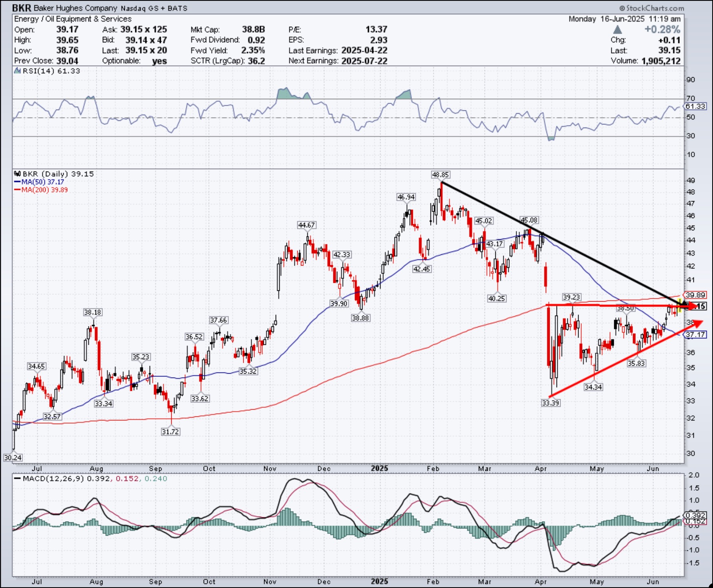
Task: Click the RSI(14) indicator icon
Action: click(17, 71)
